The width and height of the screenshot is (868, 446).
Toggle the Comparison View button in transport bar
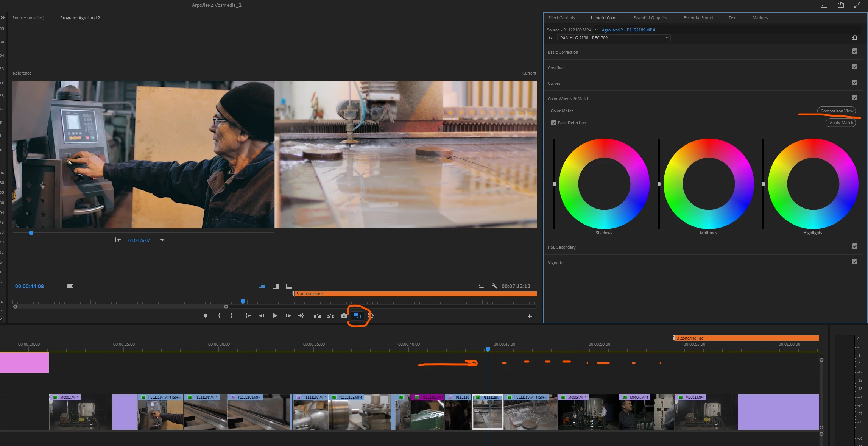tap(357, 316)
